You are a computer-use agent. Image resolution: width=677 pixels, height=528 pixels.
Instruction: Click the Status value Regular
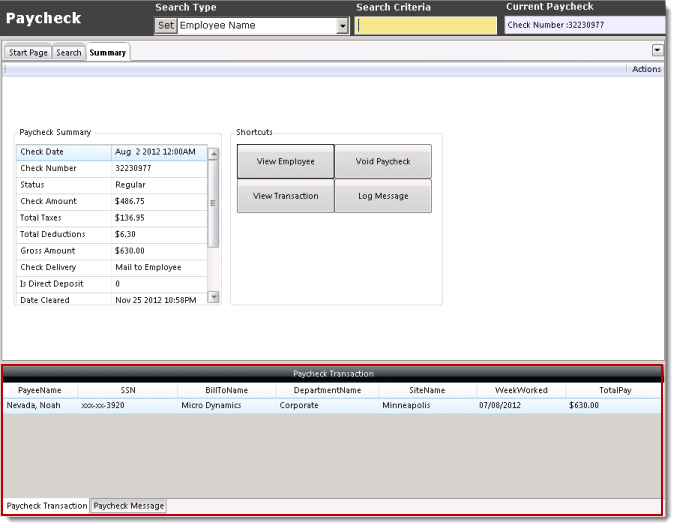(130, 185)
